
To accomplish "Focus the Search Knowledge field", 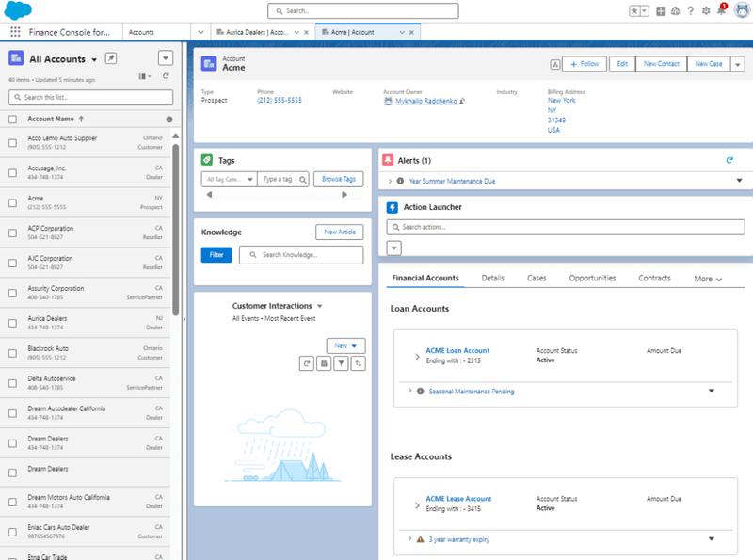I will 301,255.
